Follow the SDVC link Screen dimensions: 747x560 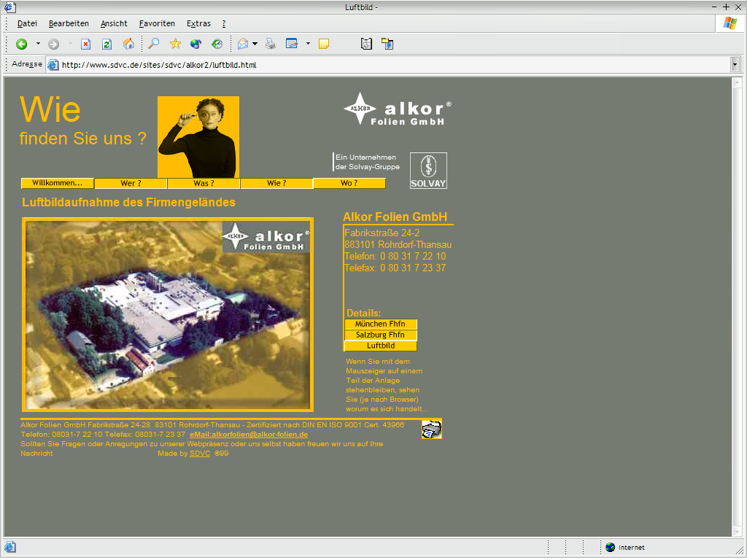[200, 454]
